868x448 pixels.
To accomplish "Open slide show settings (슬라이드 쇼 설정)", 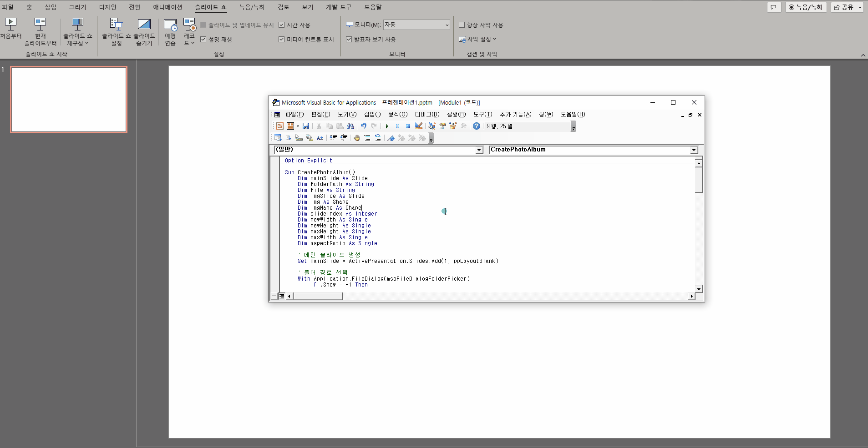I will tap(116, 32).
